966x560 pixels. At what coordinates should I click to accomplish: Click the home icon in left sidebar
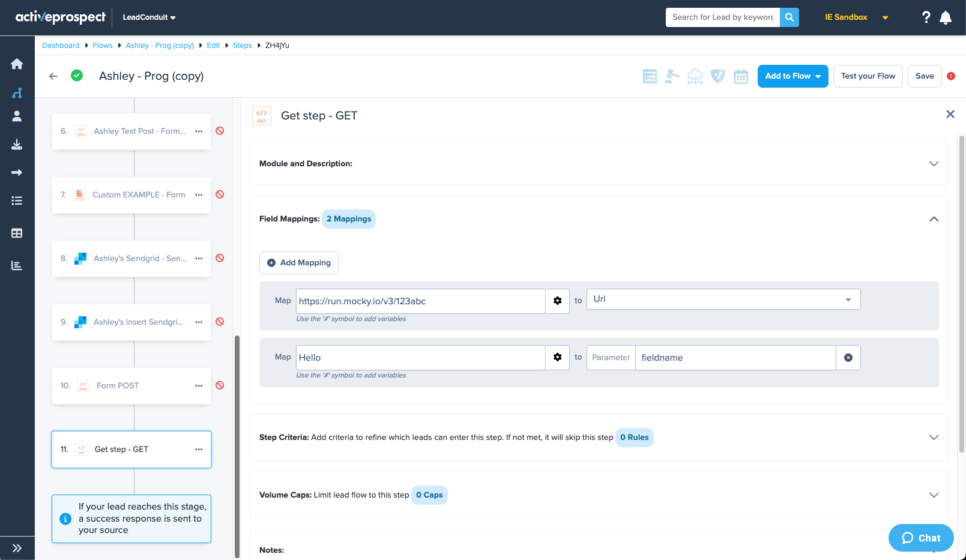17,64
